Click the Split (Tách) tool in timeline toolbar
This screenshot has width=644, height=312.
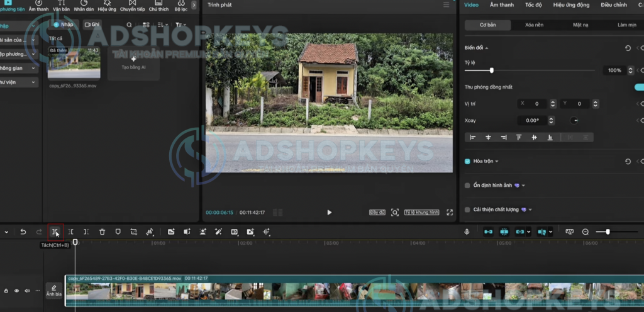55,232
